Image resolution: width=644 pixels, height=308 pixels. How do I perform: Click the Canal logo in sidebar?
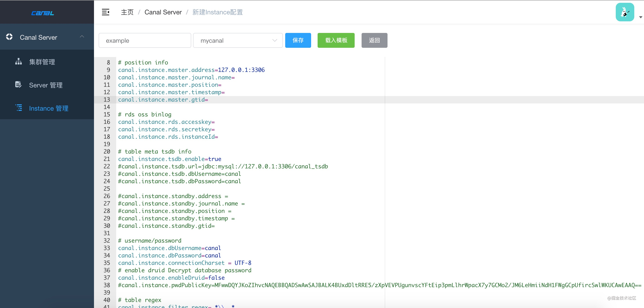[43, 13]
